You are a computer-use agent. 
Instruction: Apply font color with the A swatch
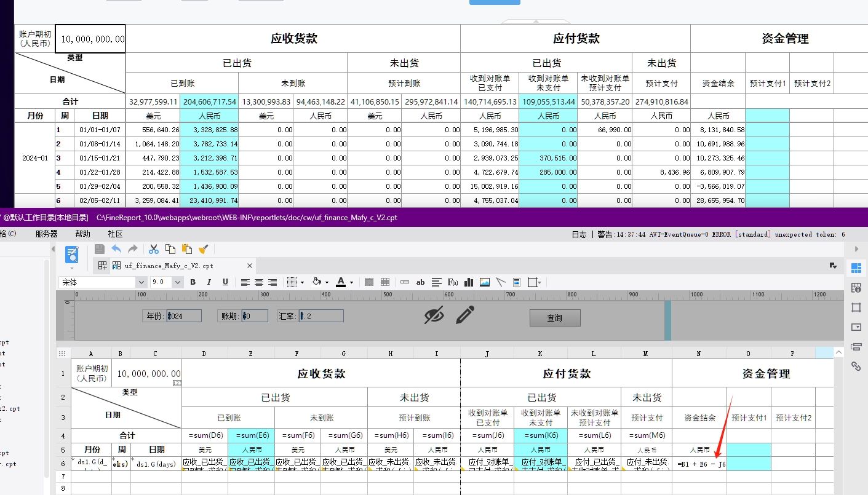pyautogui.click(x=341, y=282)
